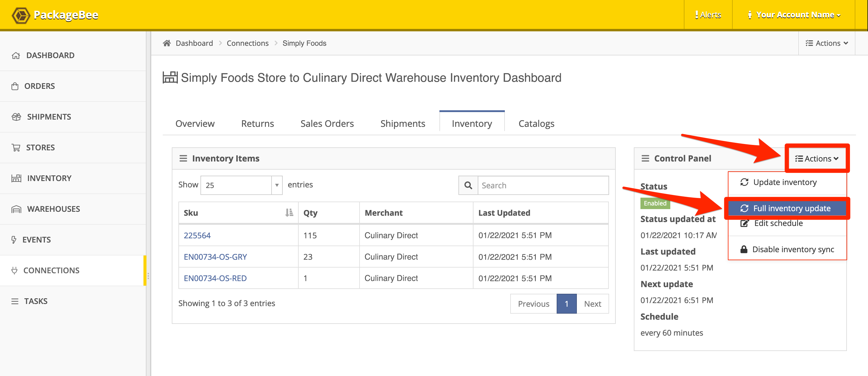
Task: Click the Dashboard sidebar house icon
Action: pyautogui.click(x=16, y=56)
